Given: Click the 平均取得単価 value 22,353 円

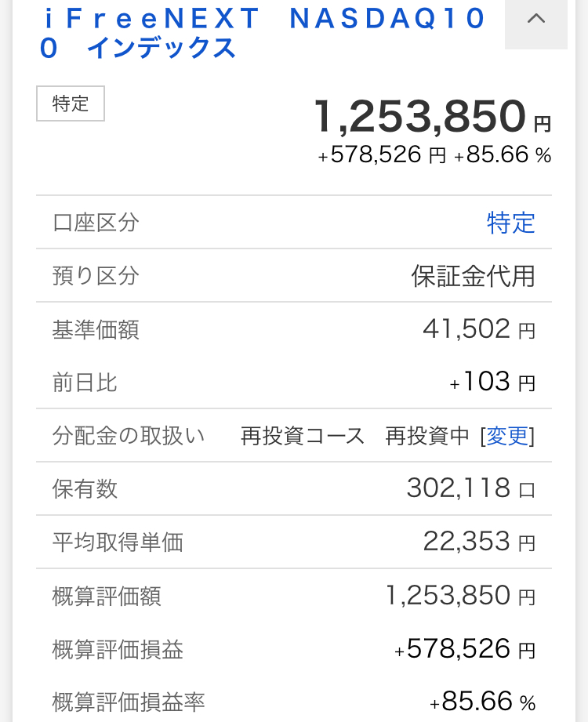Looking at the screenshot, I should [478, 542].
